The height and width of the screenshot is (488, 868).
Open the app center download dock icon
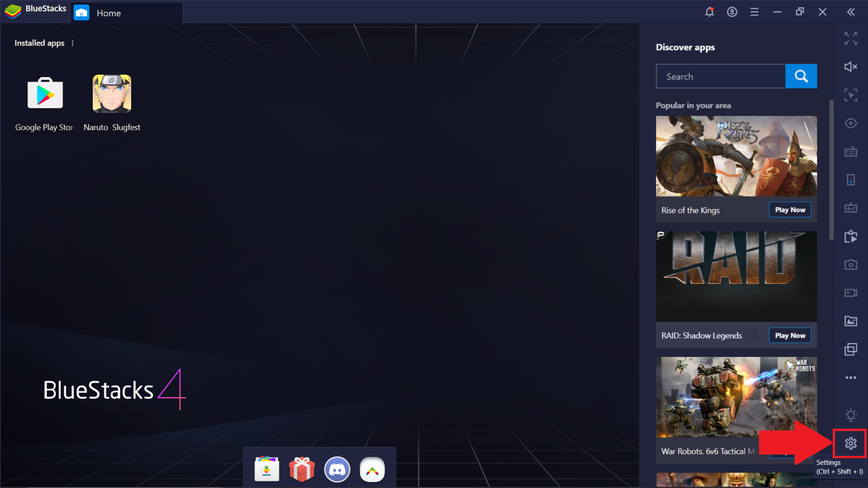266,469
